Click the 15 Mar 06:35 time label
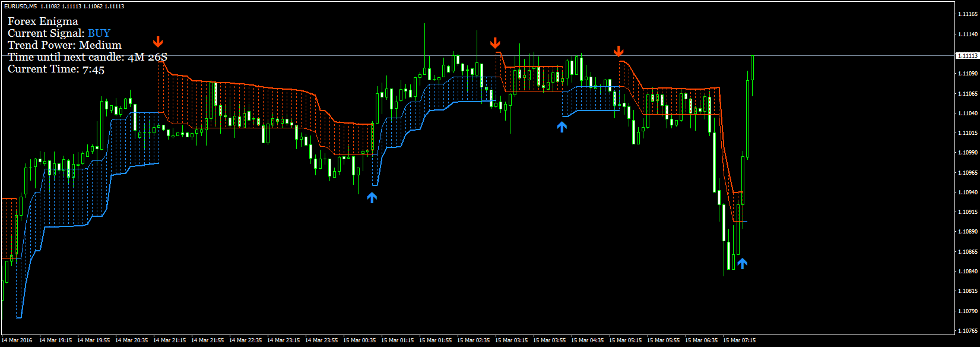The width and height of the screenshot is (980, 347). click(x=702, y=340)
